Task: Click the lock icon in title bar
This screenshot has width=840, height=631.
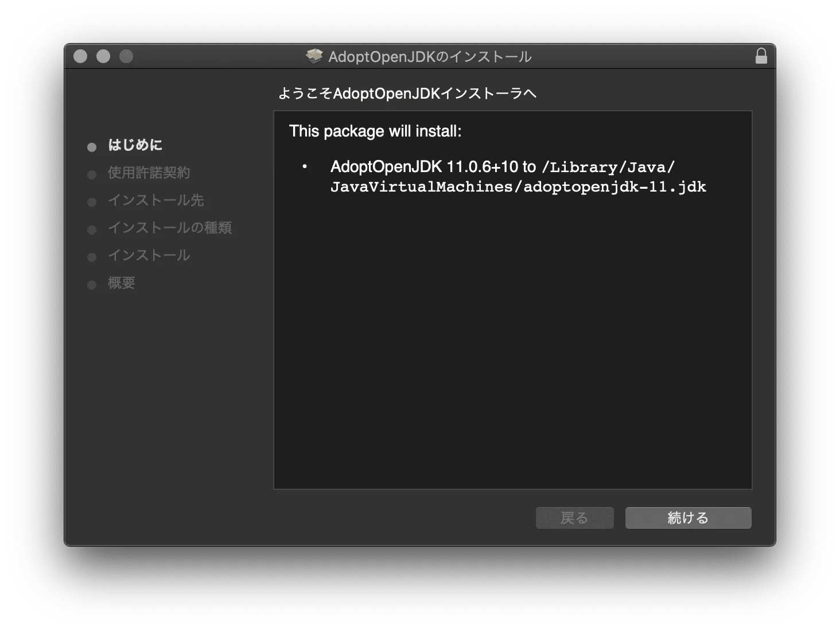Action: (761, 56)
